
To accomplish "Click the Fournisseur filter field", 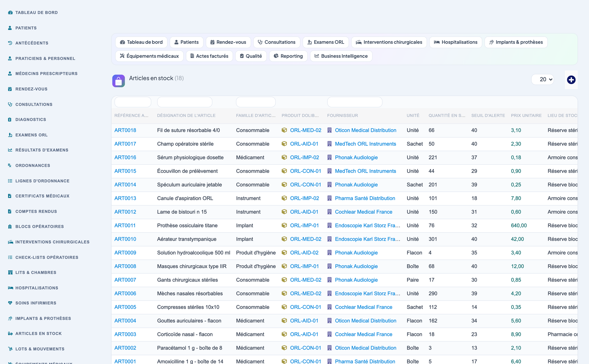I will pos(355,102).
